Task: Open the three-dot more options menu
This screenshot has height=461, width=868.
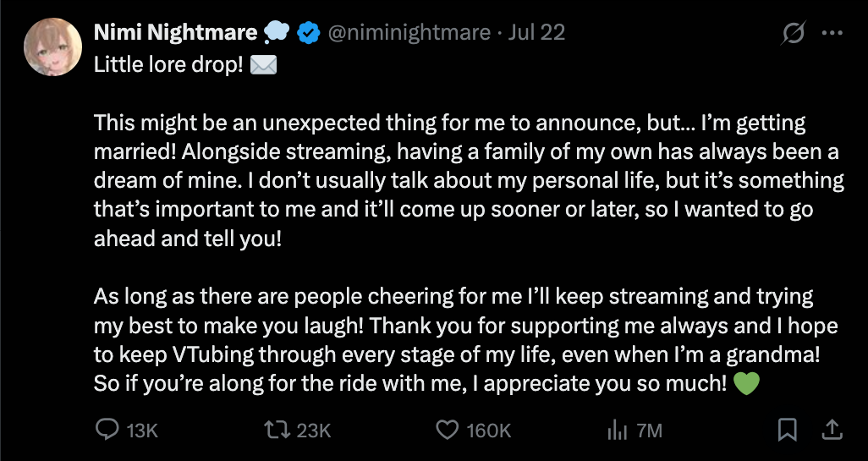Action: [832, 33]
